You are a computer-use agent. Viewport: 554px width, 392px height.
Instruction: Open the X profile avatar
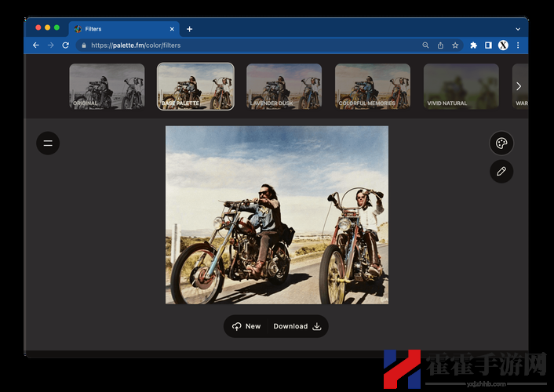pos(503,45)
